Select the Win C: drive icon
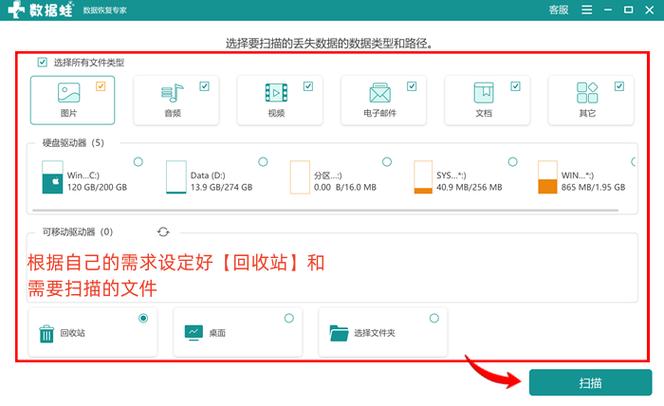 click(53, 177)
